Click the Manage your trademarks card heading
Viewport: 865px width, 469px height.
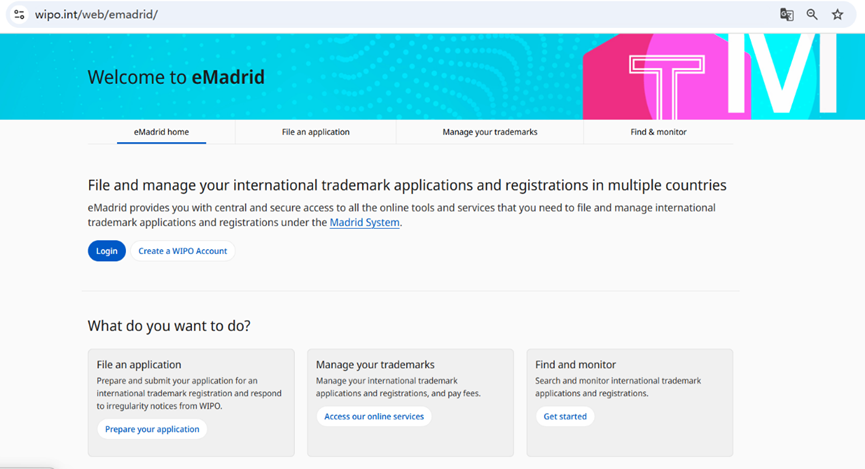pos(375,365)
